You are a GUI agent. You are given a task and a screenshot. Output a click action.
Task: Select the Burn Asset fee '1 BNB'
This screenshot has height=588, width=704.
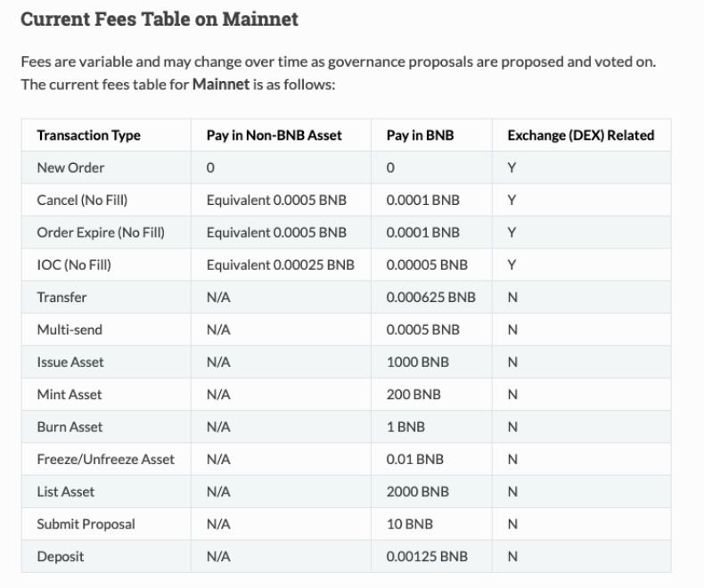[405, 427]
